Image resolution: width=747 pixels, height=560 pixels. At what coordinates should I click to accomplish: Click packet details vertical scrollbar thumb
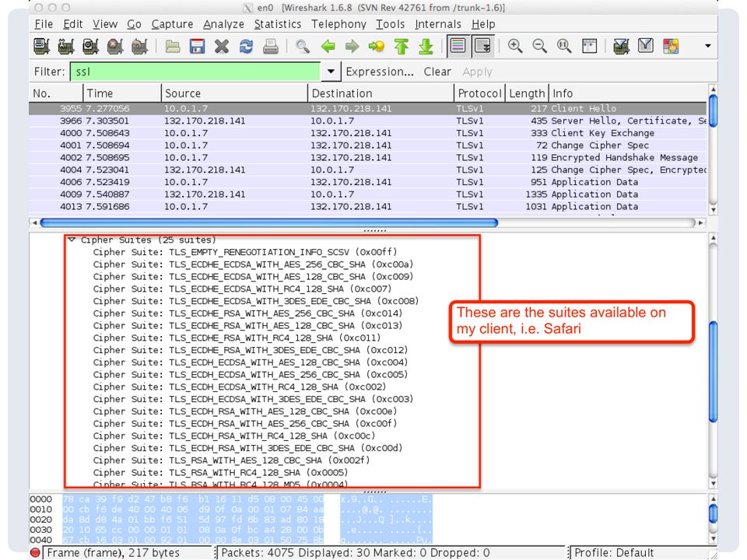713,372
